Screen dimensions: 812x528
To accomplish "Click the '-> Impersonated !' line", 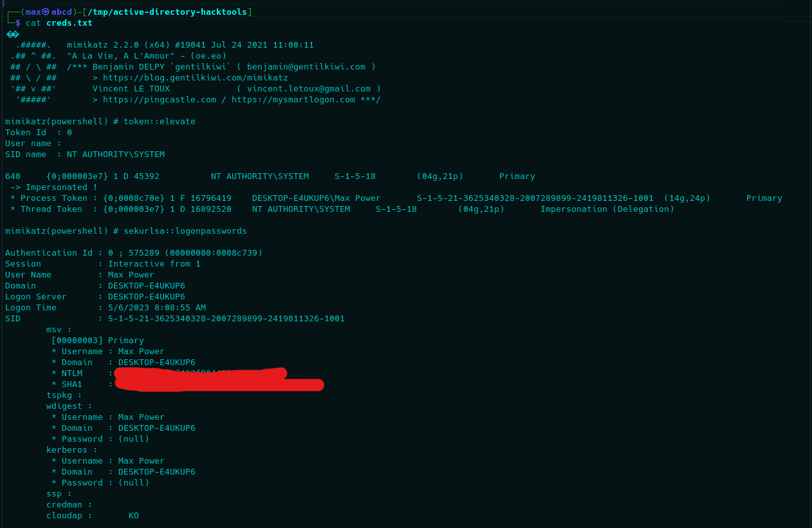I will 54,187.
